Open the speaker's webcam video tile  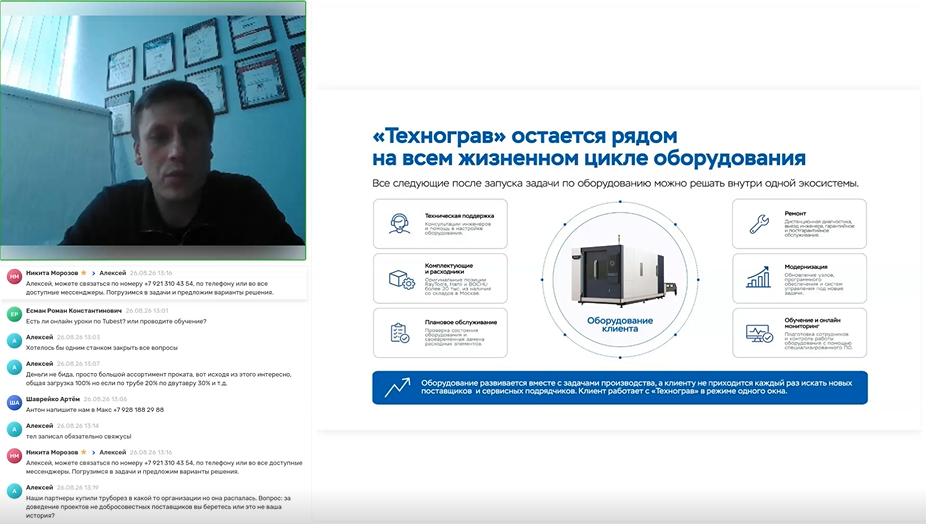tap(153, 130)
